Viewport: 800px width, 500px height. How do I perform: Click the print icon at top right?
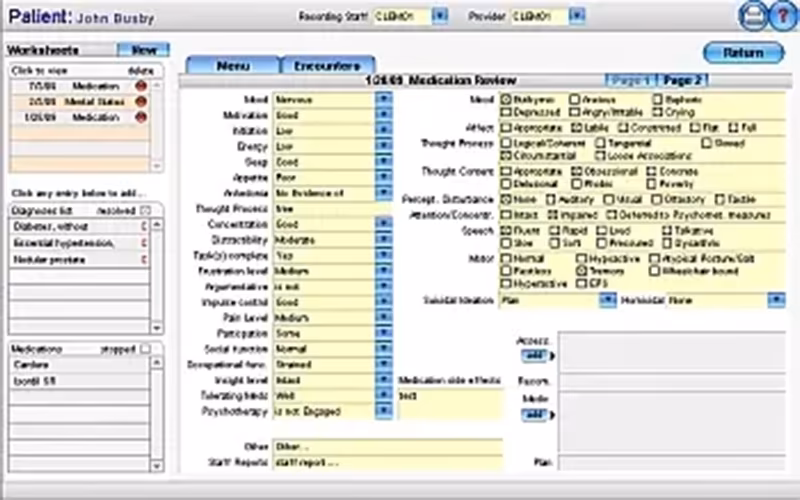754,16
